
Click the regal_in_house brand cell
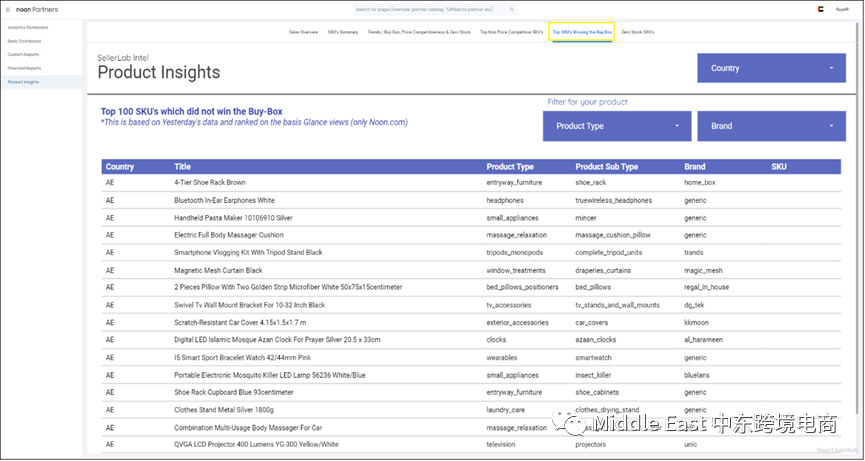tap(707, 287)
